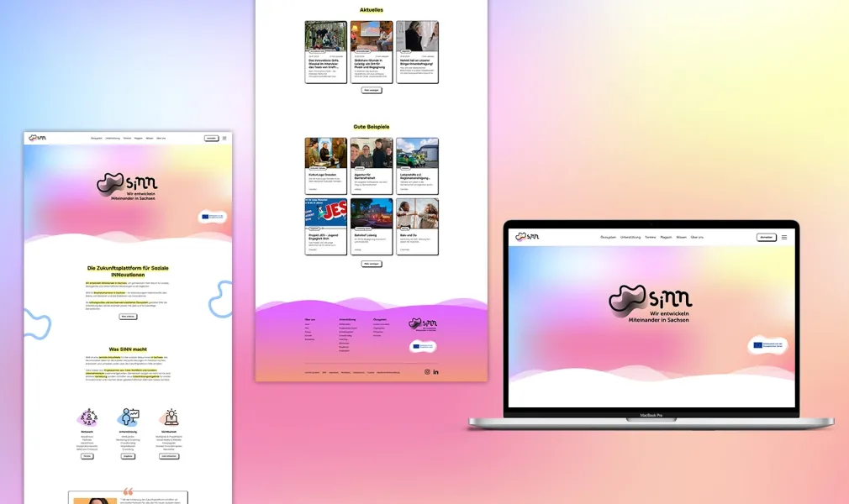The width and height of the screenshot is (849, 504).
Task: Click the button below Sichtbarkeit list
Action: pos(169,456)
